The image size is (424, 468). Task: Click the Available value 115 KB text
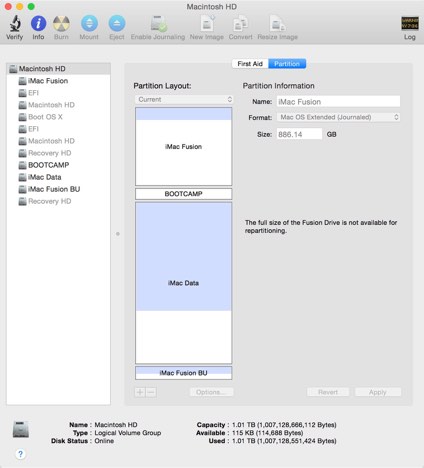(267, 433)
